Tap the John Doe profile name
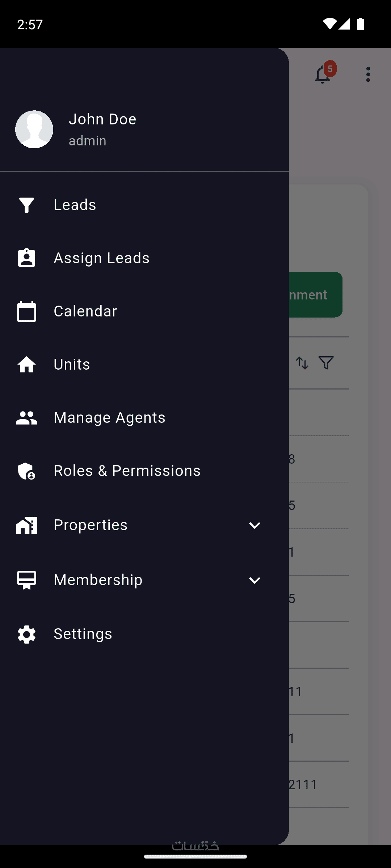The width and height of the screenshot is (391, 868). click(102, 119)
